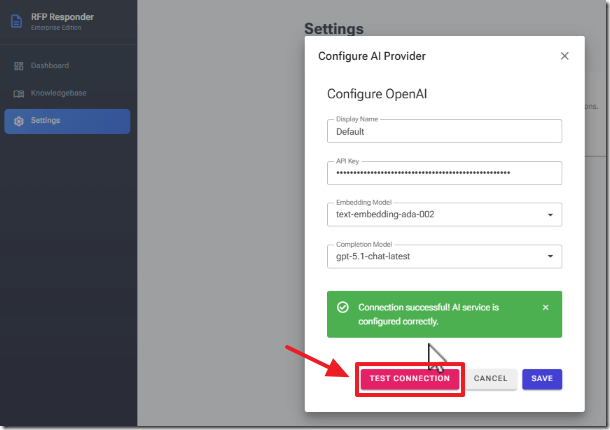Click into the API Key field
The image size is (610, 430).
(x=444, y=173)
